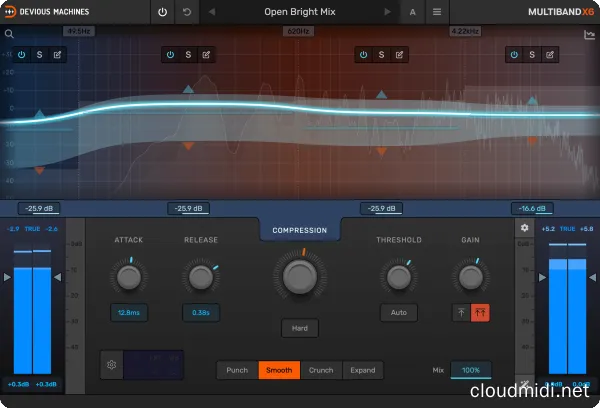Go to previous preset with left arrow
This screenshot has width=600, height=408.
(x=211, y=13)
